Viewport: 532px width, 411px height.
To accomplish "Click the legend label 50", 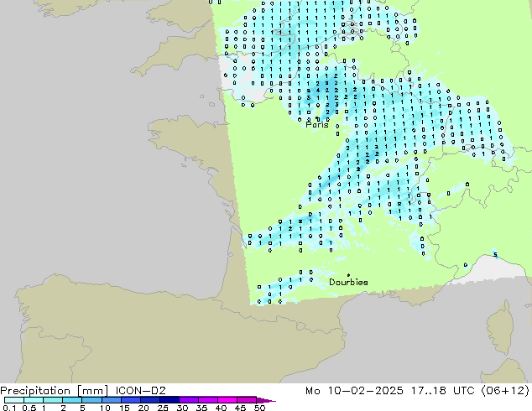I will [260, 408].
